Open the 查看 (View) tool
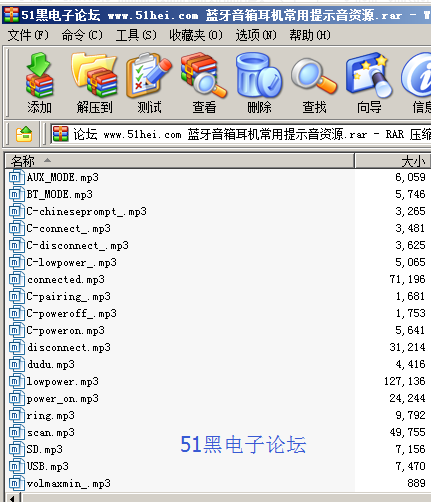The height and width of the screenshot is (502, 431). [x=204, y=83]
